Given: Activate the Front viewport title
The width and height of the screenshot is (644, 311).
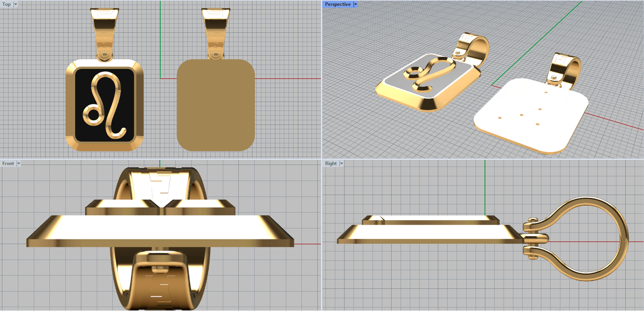Looking at the screenshot, I should [x=8, y=164].
